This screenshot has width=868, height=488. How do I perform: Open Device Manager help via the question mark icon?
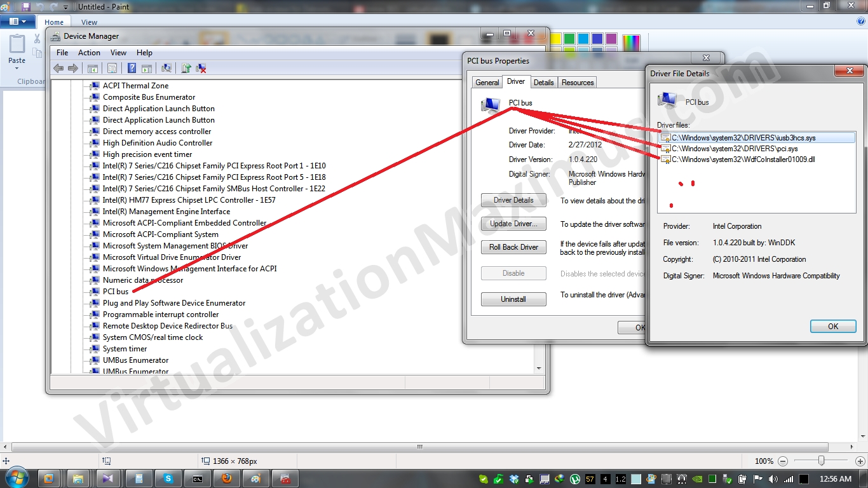tap(132, 68)
